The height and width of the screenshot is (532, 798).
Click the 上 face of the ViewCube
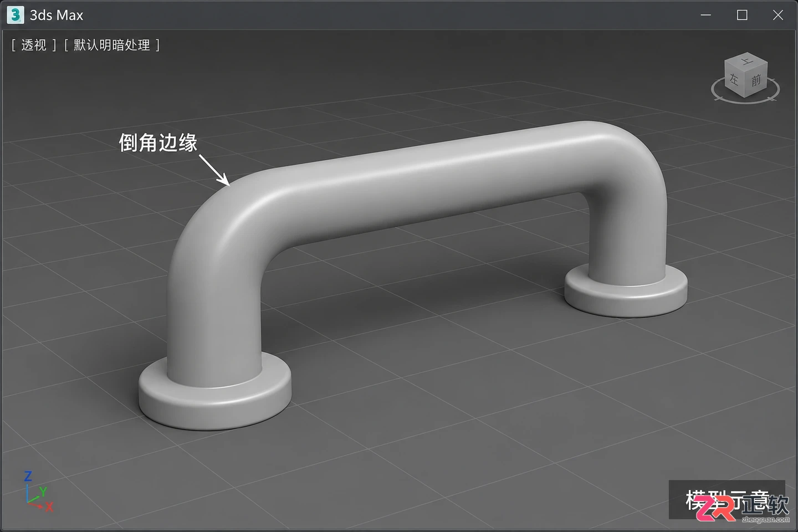746,61
